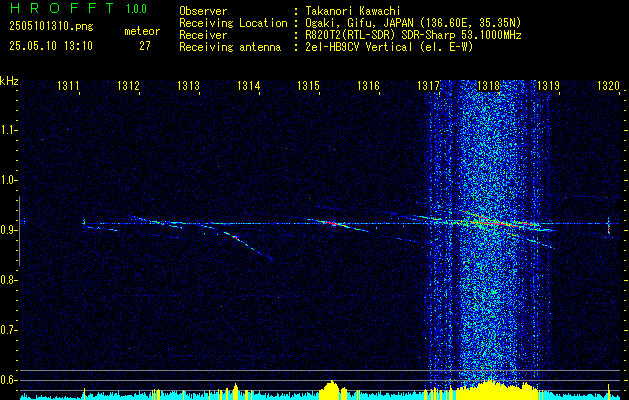Click the HROFFT title text
Screen dimensions: 629x400
tap(62, 8)
